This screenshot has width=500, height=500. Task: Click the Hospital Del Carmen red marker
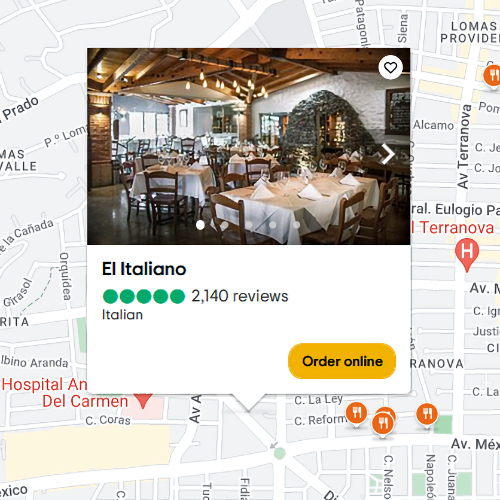143,401
